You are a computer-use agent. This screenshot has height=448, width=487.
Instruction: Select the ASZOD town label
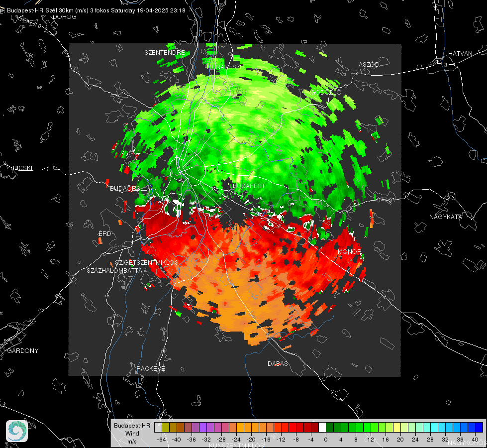click(x=369, y=64)
